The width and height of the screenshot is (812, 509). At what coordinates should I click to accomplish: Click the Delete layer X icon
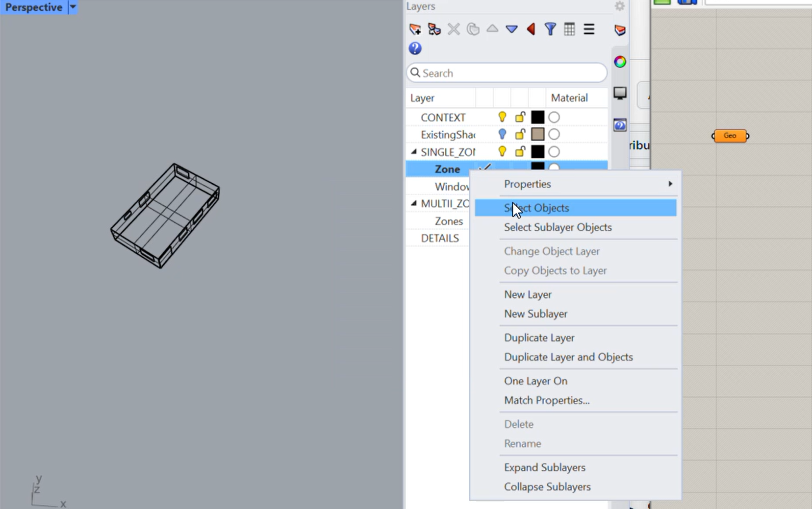tap(454, 29)
